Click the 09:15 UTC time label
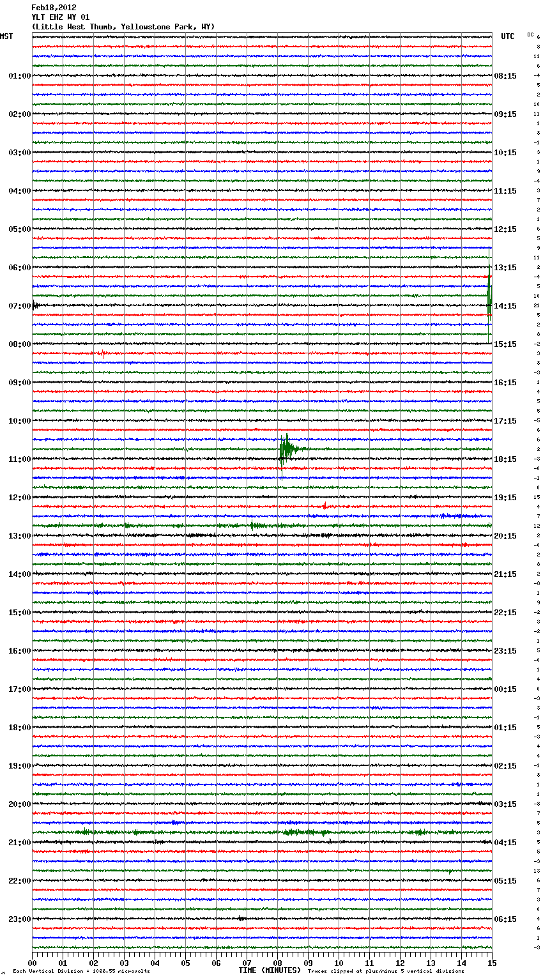This screenshot has height=980, width=543. [x=505, y=114]
